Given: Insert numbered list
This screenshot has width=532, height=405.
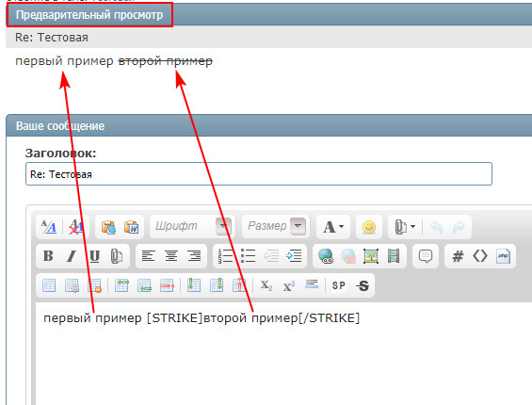Looking at the screenshot, I should pos(225,256).
